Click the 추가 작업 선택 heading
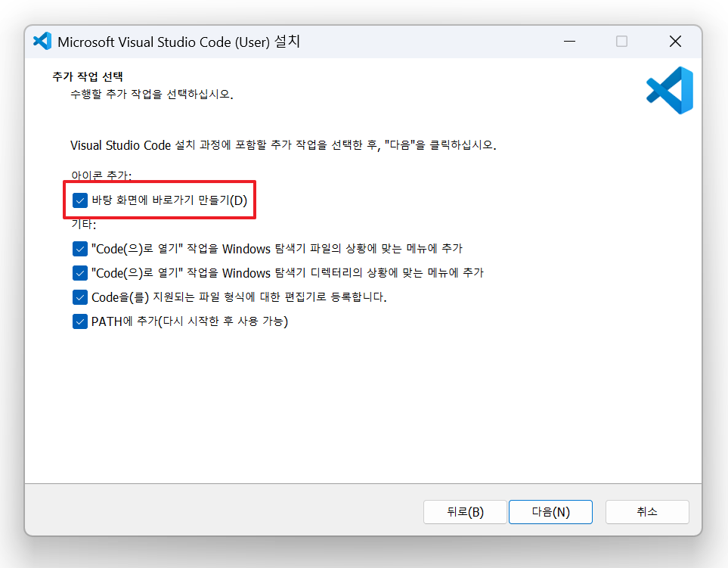Image resolution: width=728 pixels, height=568 pixels. coord(88,77)
